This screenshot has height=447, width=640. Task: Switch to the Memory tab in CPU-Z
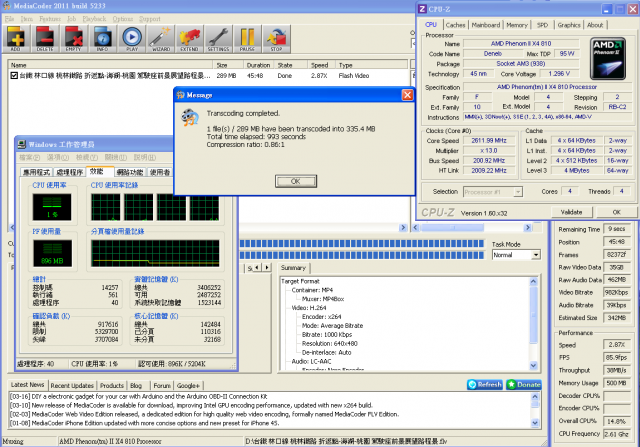(517, 25)
